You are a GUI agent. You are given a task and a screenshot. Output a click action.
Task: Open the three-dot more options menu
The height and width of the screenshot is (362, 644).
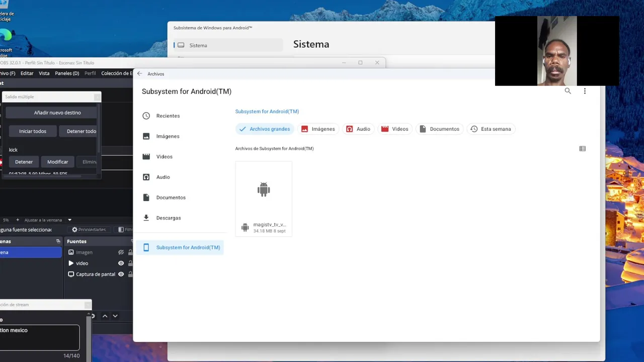[585, 91]
